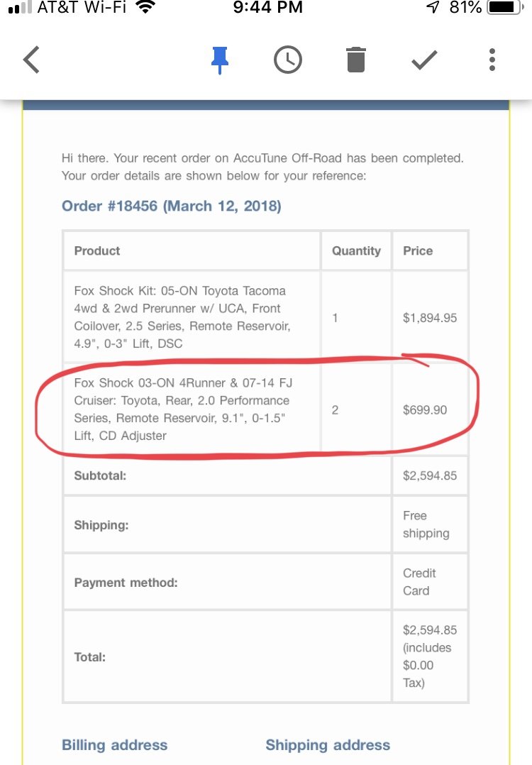532x765 pixels.
Task: Select the Fox Shock 4Runner product text
Action: coord(183,409)
